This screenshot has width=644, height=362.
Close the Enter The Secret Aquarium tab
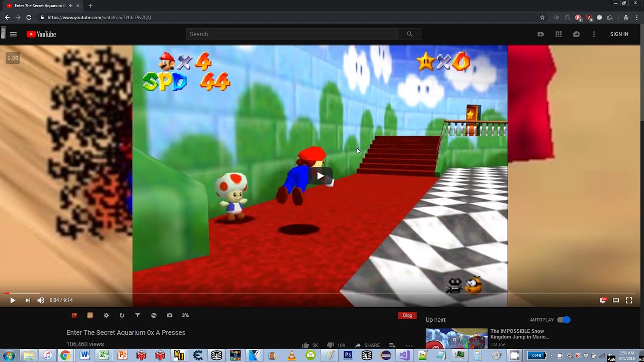point(78,6)
